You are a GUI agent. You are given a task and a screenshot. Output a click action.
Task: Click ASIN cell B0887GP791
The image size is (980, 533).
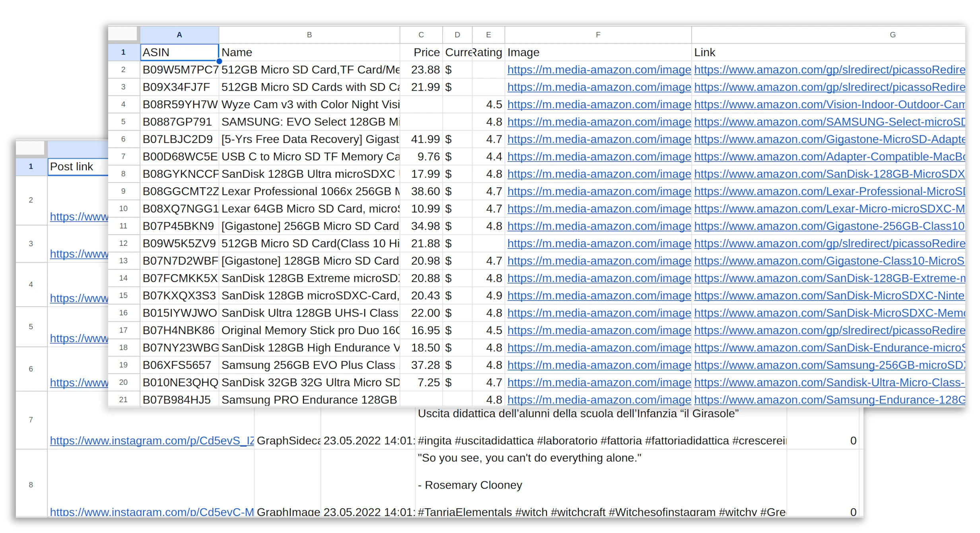(179, 122)
